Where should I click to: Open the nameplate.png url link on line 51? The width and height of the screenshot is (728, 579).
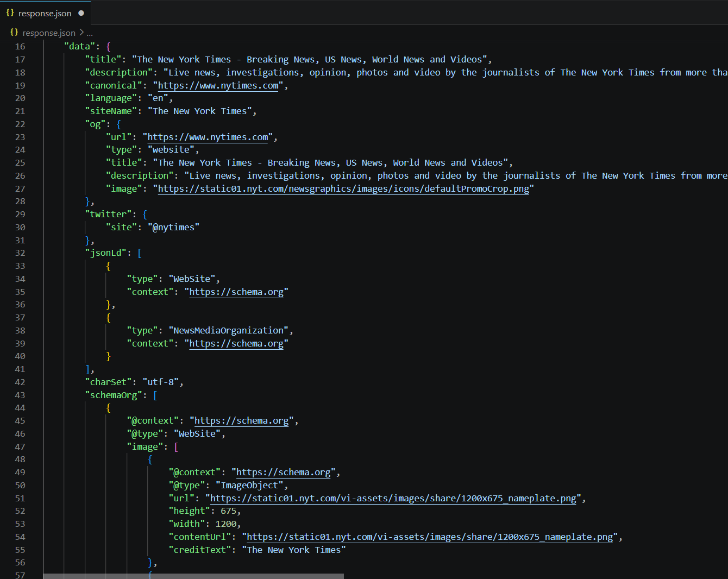[393, 498]
